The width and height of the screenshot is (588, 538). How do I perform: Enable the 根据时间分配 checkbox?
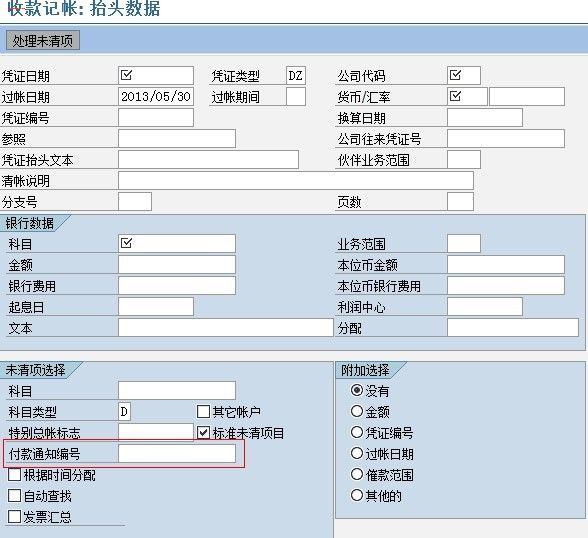pyautogui.click(x=15, y=474)
